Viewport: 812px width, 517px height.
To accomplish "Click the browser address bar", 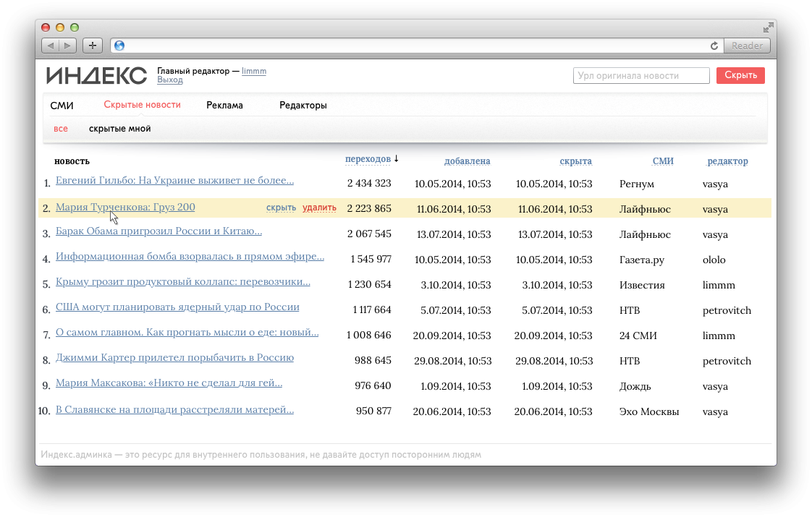I will tap(413, 46).
